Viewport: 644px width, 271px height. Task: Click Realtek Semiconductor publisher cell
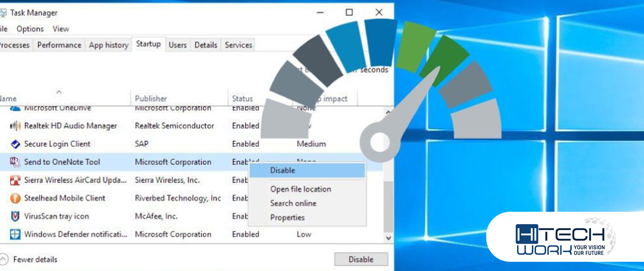[174, 126]
